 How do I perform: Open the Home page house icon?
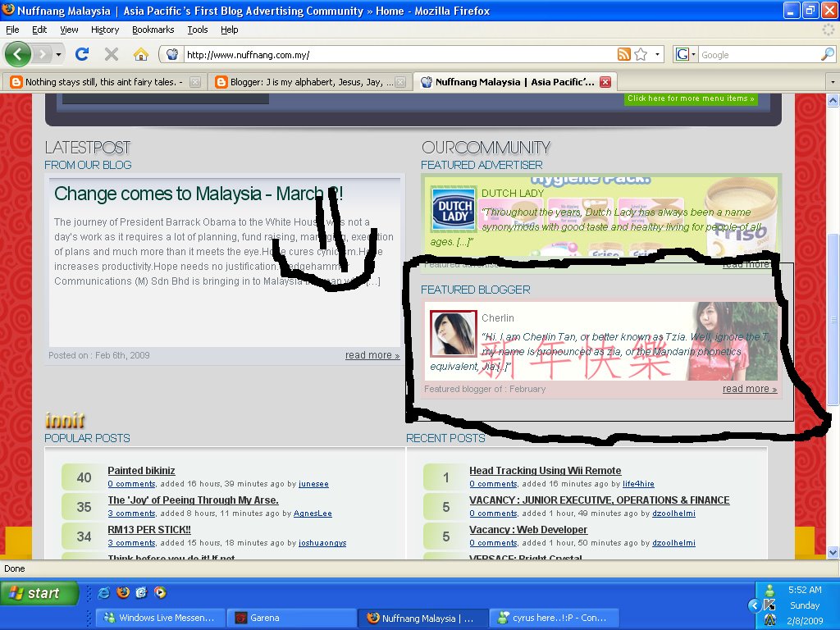pos(141,54)
